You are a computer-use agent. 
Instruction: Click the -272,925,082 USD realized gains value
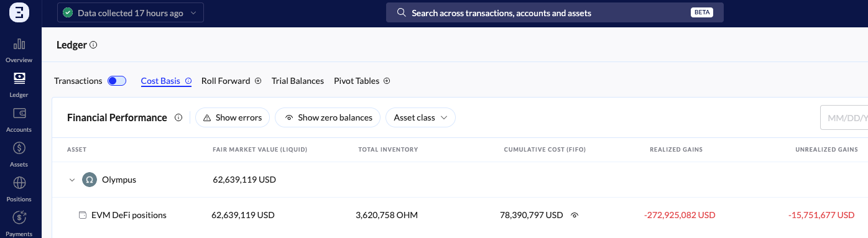tap(680, 215)
